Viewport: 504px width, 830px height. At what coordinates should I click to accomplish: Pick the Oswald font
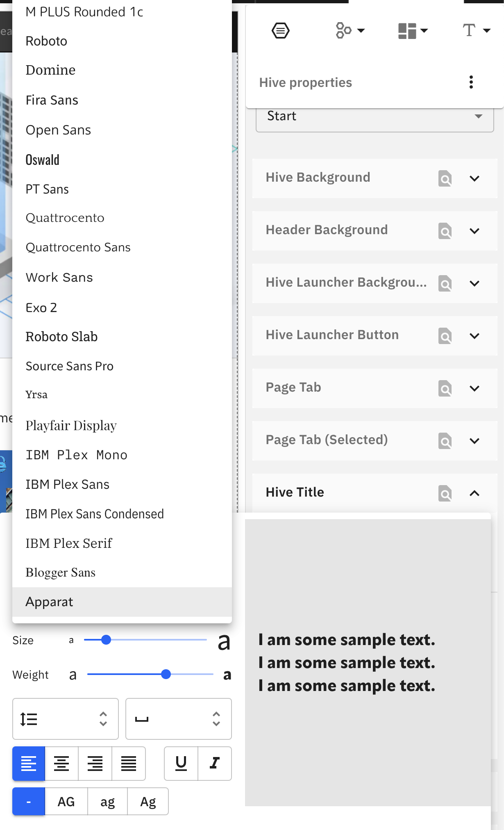[x=122, y=160]
